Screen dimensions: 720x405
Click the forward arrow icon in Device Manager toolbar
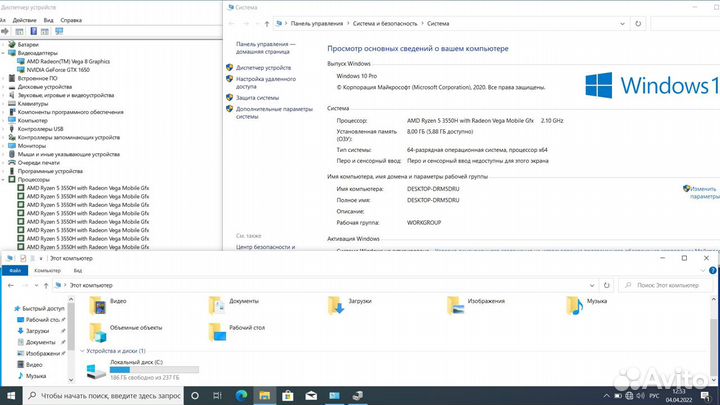coord(5,31)
